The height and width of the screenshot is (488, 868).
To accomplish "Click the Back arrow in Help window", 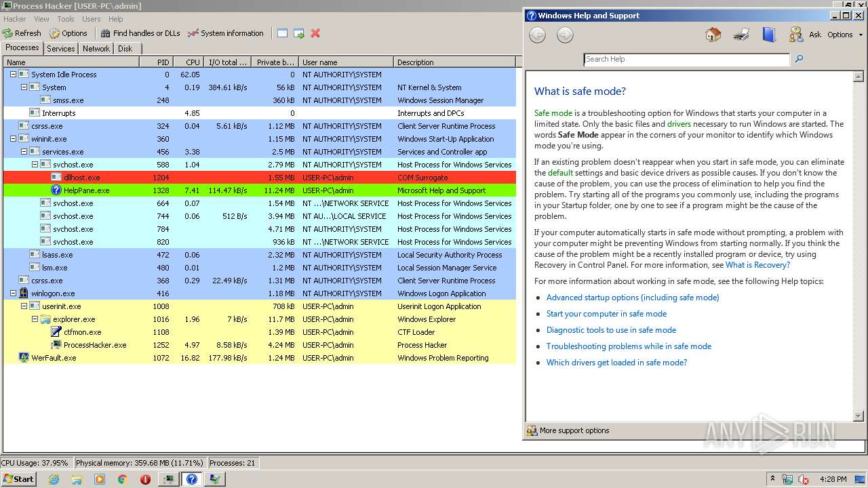I will click(537, 35).
